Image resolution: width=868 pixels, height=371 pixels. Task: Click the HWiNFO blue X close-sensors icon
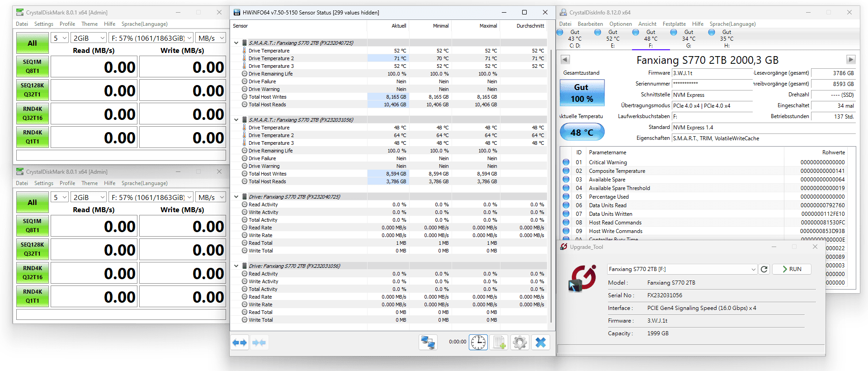(x=541, y=342)
